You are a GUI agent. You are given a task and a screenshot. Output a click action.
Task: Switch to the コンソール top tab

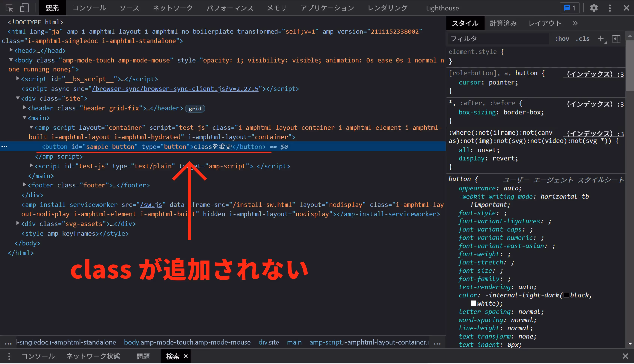click(x=89, y=8)
